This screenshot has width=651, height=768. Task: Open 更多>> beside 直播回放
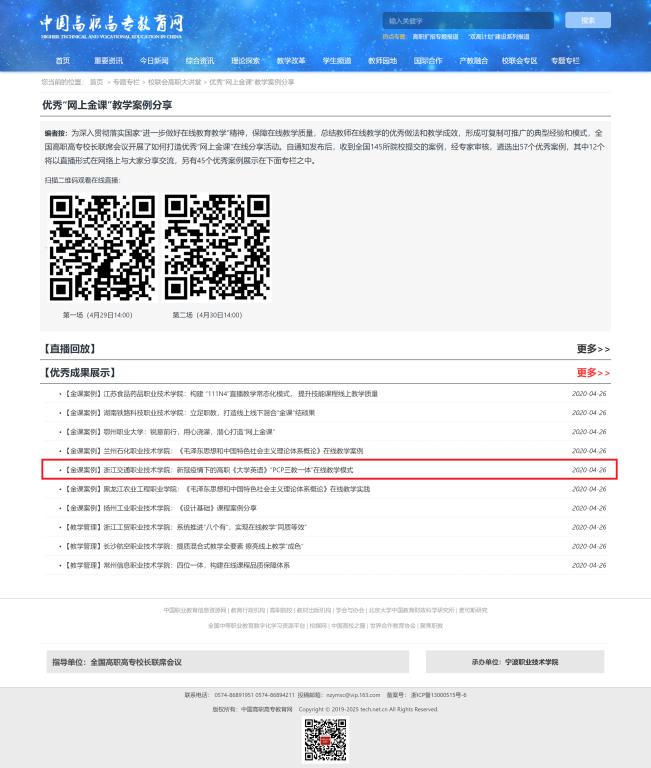(593, 349)
